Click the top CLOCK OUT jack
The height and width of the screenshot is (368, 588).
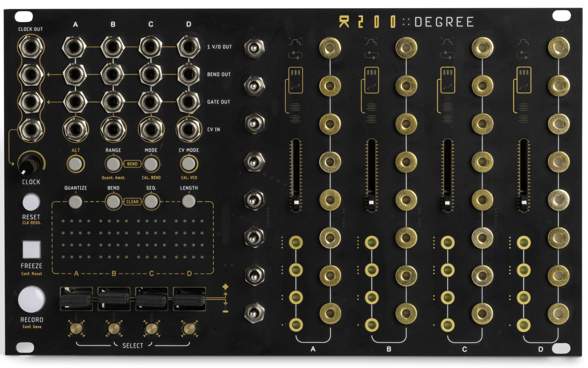31,47
